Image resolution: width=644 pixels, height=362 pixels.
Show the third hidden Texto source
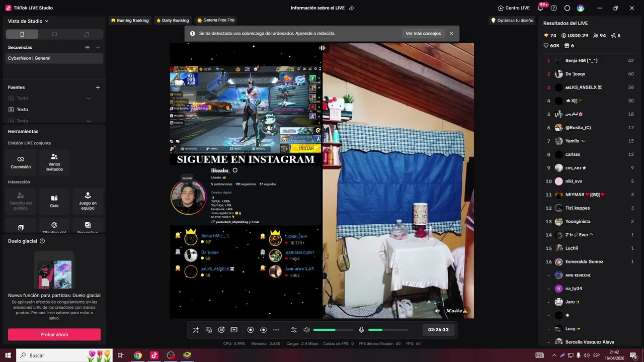point(89,121)
